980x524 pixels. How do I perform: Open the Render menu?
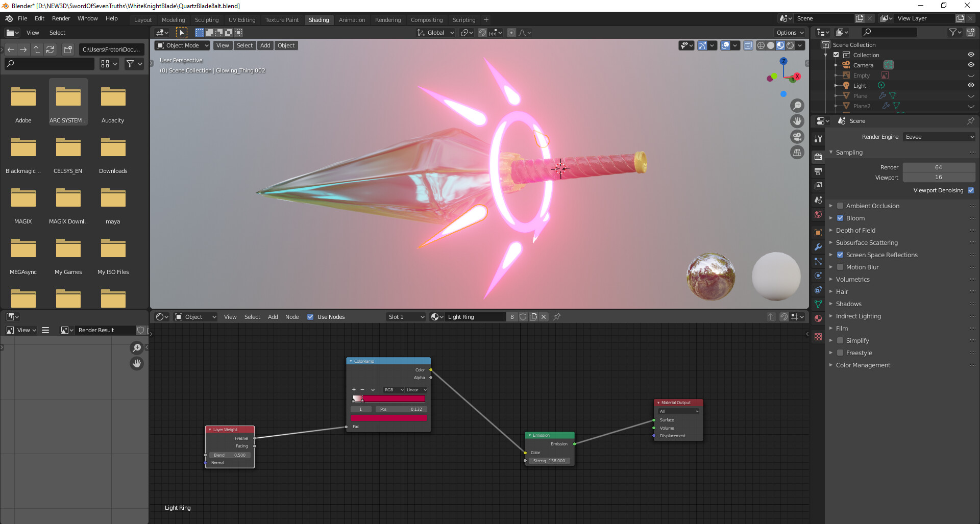coord(61,18)
